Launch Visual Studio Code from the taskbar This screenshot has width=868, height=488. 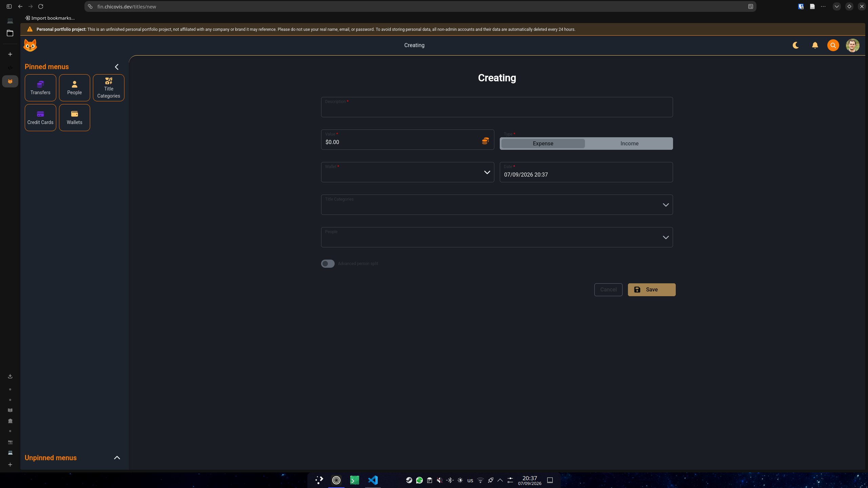[x=373, y=480]
